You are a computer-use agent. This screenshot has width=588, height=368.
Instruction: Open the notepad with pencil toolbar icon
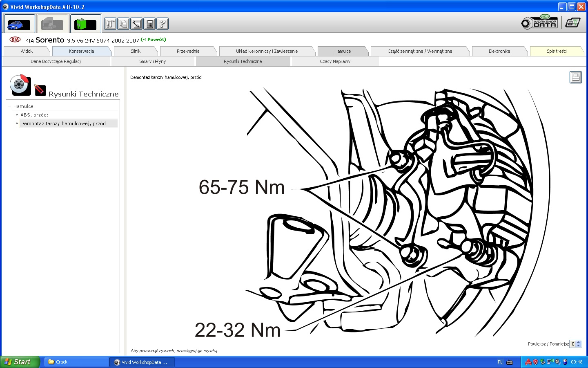(136, 24)
